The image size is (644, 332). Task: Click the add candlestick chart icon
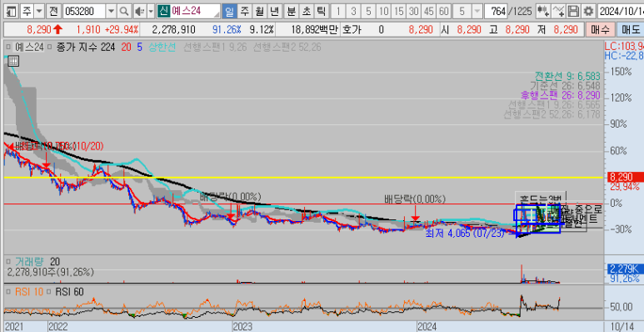543,11
